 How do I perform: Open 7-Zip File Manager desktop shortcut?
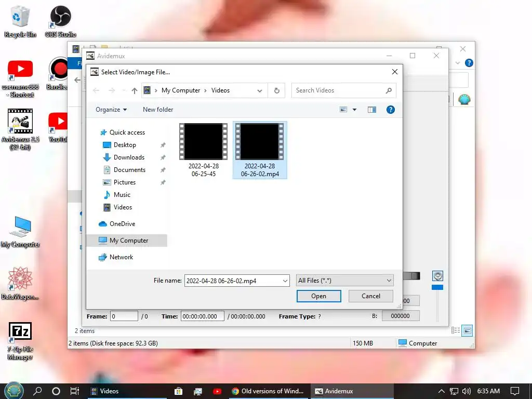point(20,341)
